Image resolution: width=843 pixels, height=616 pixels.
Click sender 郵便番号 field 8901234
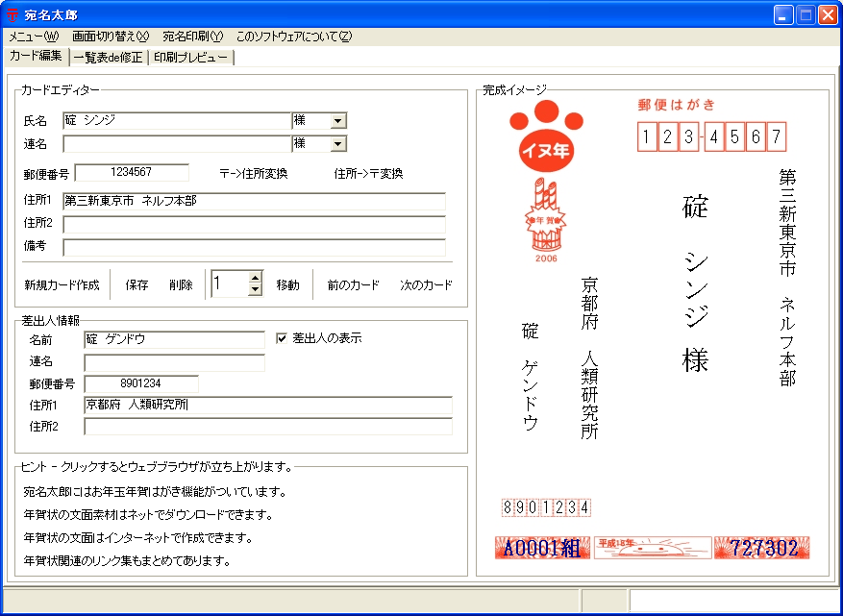(141, 383)
